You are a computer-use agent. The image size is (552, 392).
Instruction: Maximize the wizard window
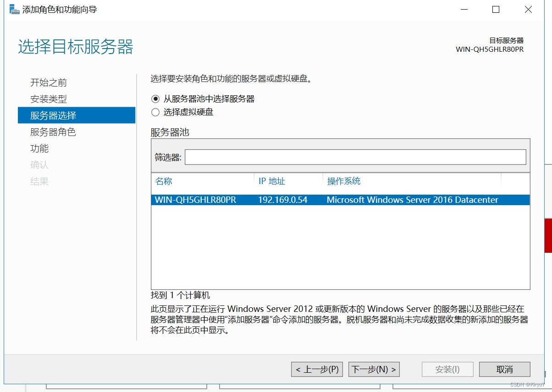tap(496, 10)
